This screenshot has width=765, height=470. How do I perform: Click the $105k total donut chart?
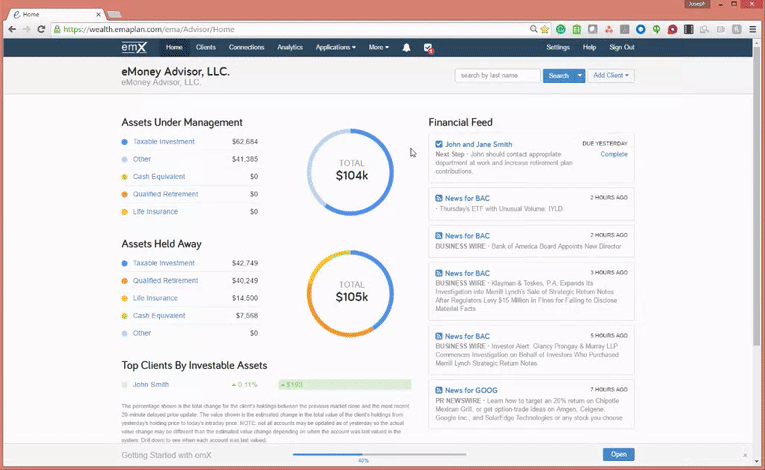(350, 293)
